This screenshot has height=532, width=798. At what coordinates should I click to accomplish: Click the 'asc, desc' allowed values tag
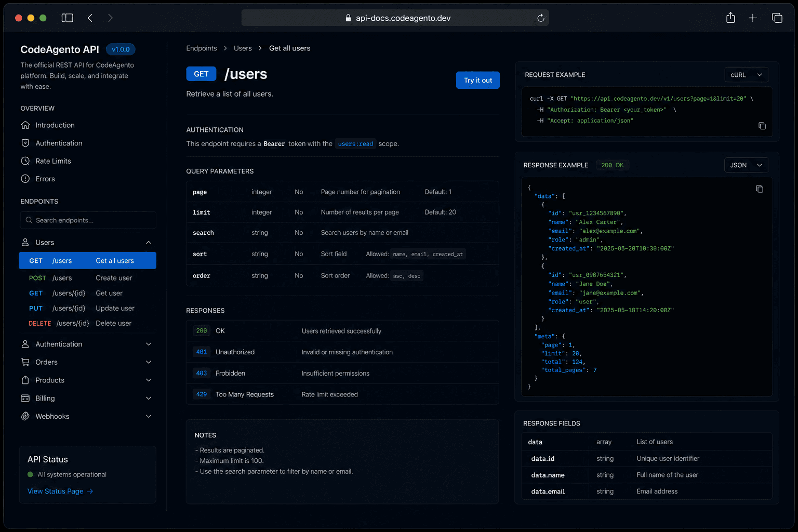click(407, 276)
